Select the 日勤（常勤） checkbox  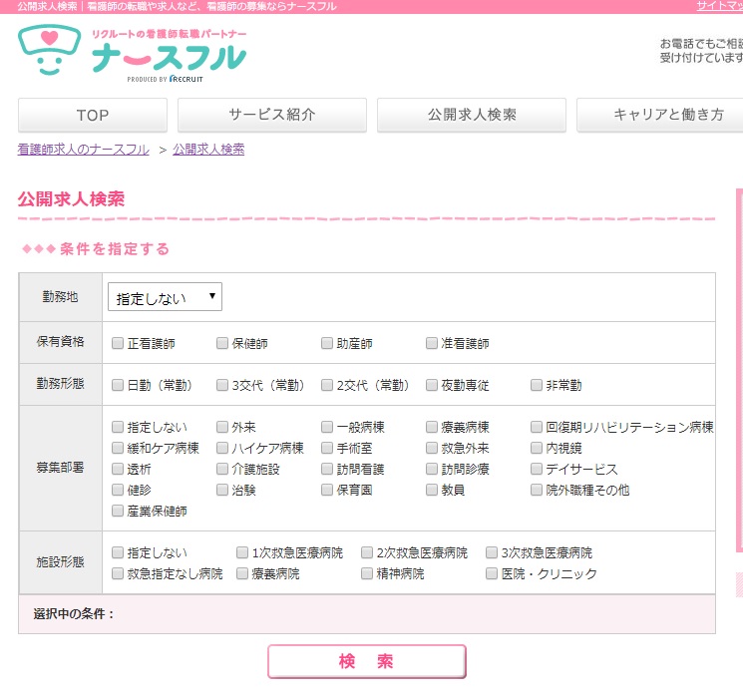coord(118,385)
